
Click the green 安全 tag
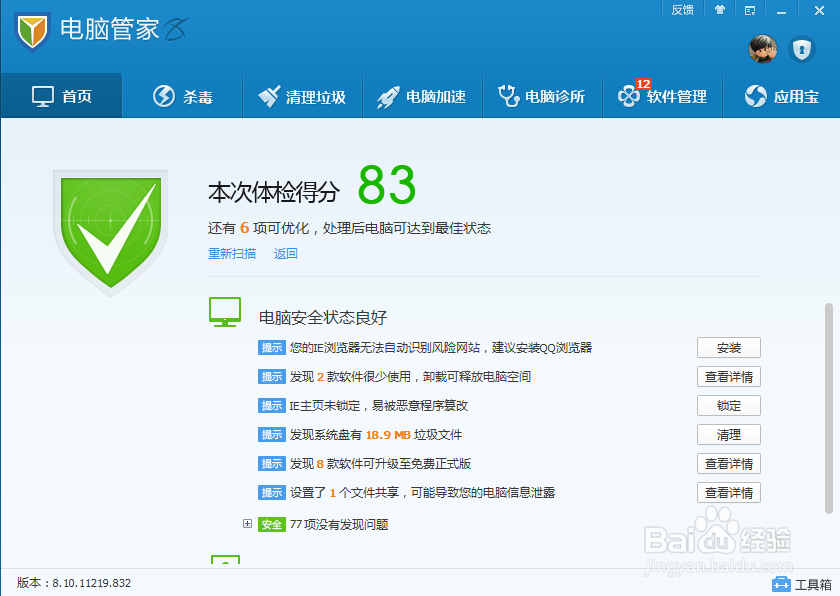(272, 524)
